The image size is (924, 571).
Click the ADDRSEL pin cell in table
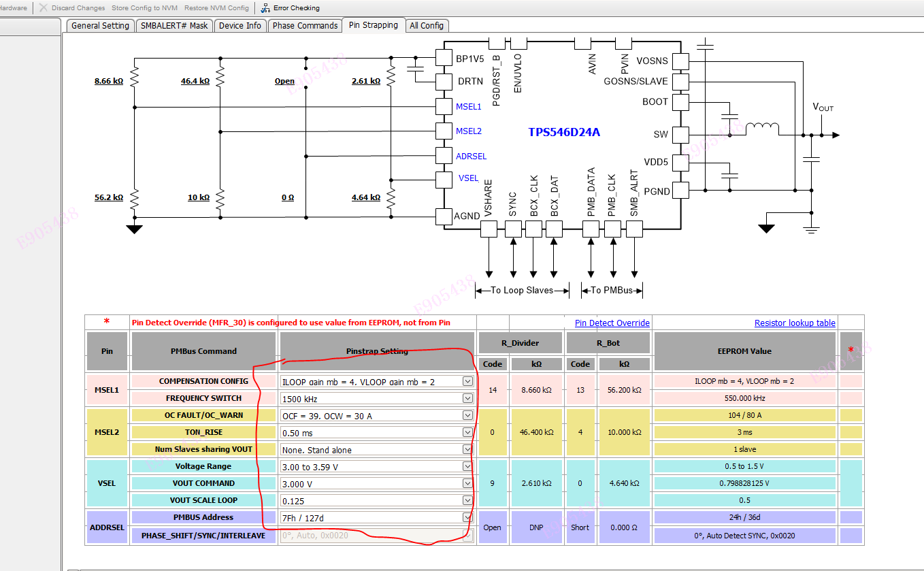click(107, 527)
